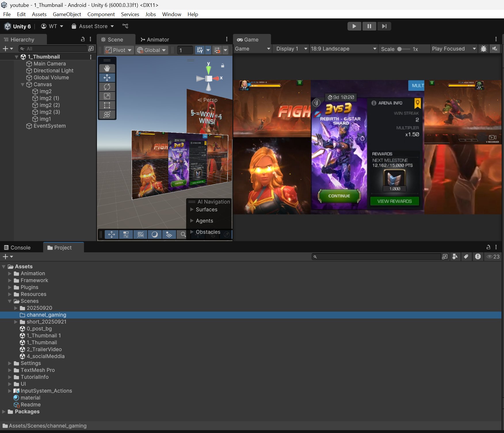Select the Hand view tool

pos(107,68)
